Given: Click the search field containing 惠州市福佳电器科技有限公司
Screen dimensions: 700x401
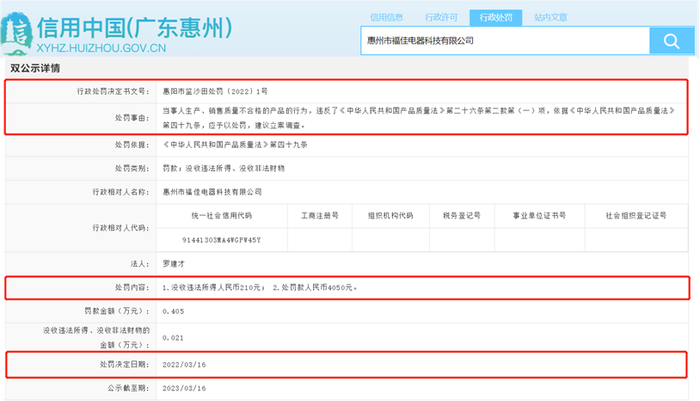Looking at the screenshot, I should click(505, 41).
